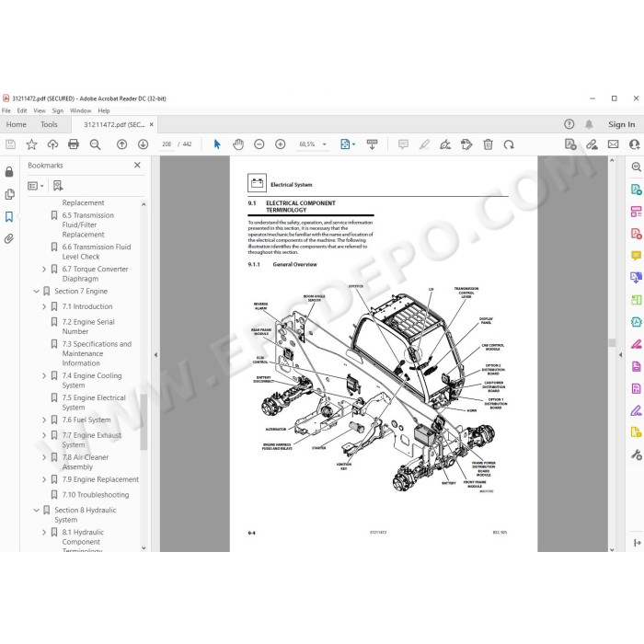The height and width of the screenshot is (644, 644).
Task: Switch to the Tools tab
Action: pos(49,124)
